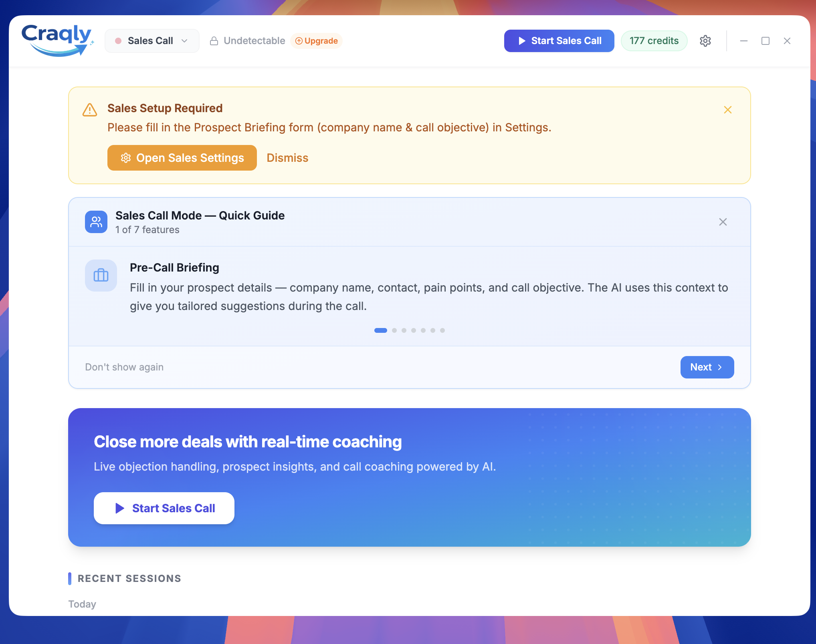Viewport: 816px width, 644px height.
Task: Jump to second guide pagination dot
Action: [x=394, y=330]
